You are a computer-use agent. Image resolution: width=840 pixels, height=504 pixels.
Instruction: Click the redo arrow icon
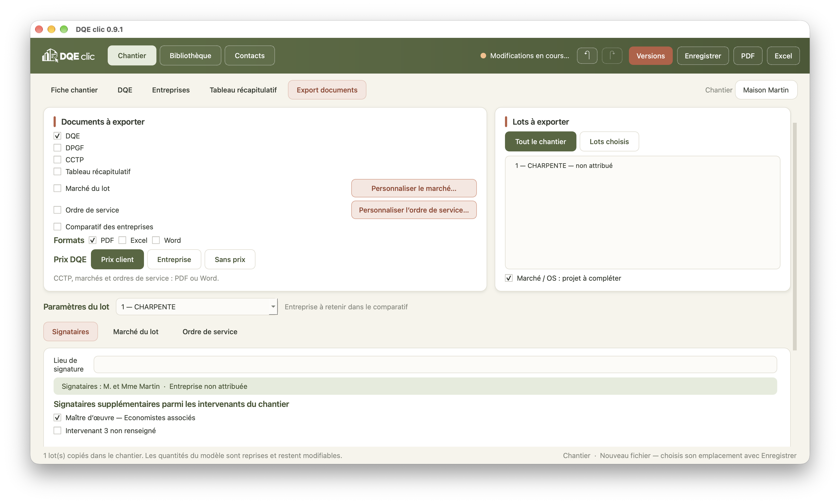coord(612,56)
